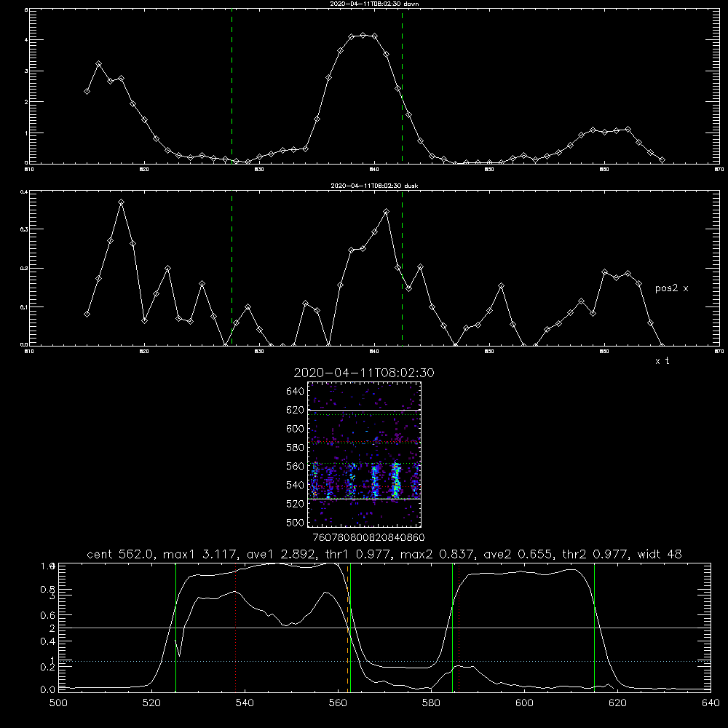This screenshot has height=728, width=728.
Task: Click the solid white horizontal line in bottom plot
Action: point(384,628)
